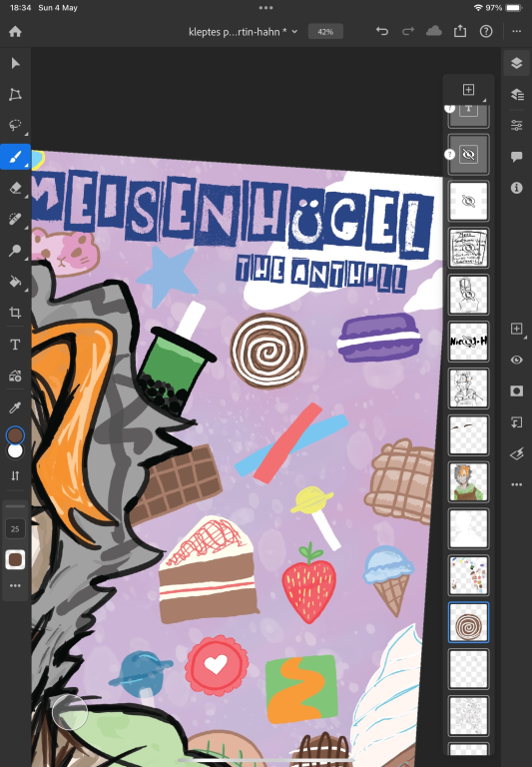This screenshot has width=532, height=767.
Task: Select the hidden blank white layer thumbnail
Action: point(468,201)
